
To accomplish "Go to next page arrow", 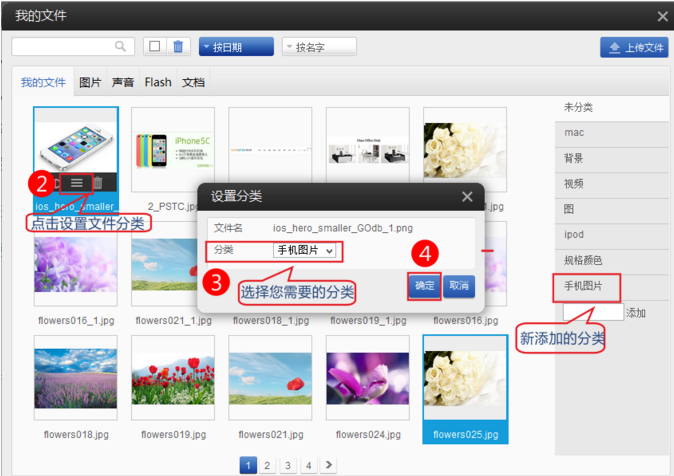I will click(x=328, y=465).
